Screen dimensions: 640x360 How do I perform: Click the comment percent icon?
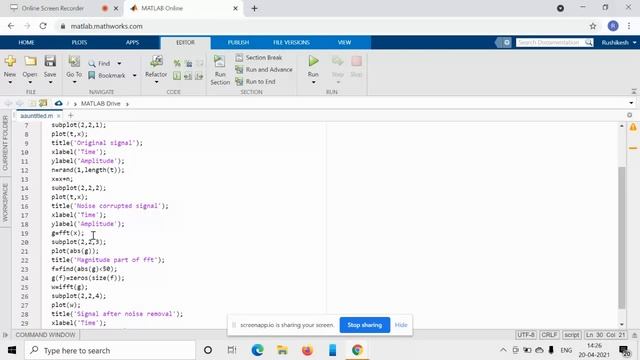[177, 64]
